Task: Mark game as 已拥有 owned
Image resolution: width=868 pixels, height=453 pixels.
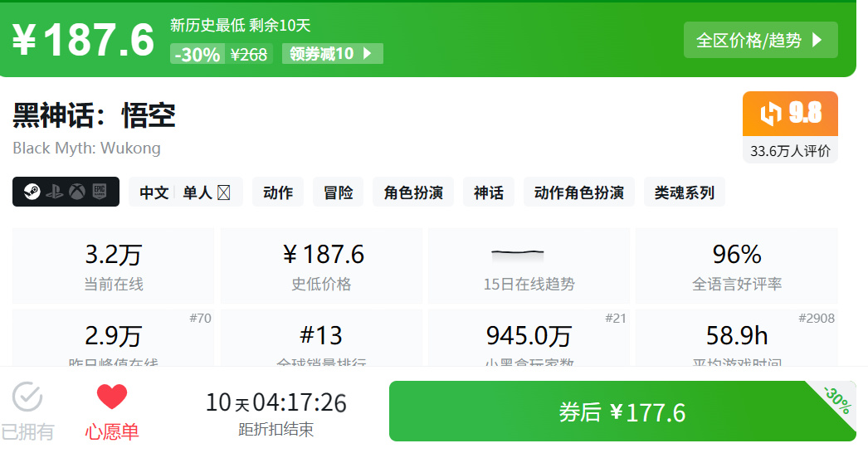Action: (x=27, y=412)
